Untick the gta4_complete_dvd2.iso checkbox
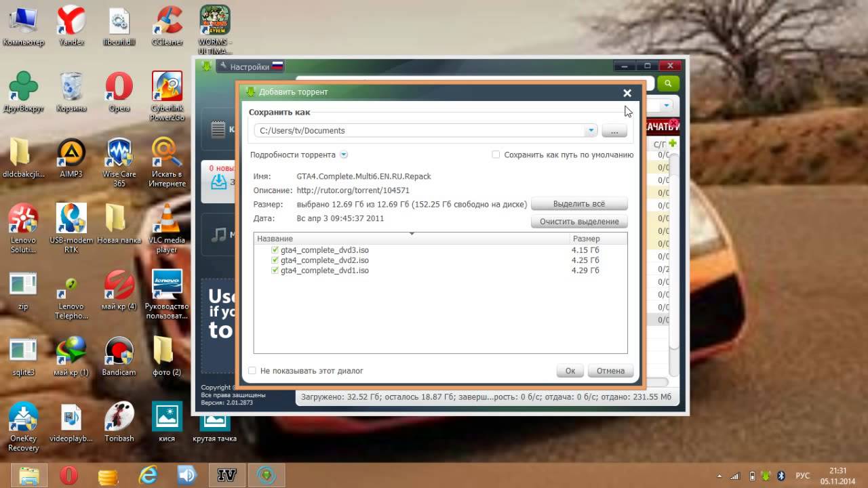The height and width of the screenshot is (488, 868). (275, 260)
